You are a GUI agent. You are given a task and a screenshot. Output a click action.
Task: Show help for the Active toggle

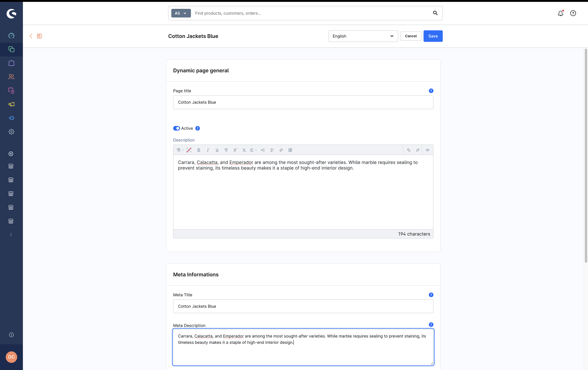point(198,128)
